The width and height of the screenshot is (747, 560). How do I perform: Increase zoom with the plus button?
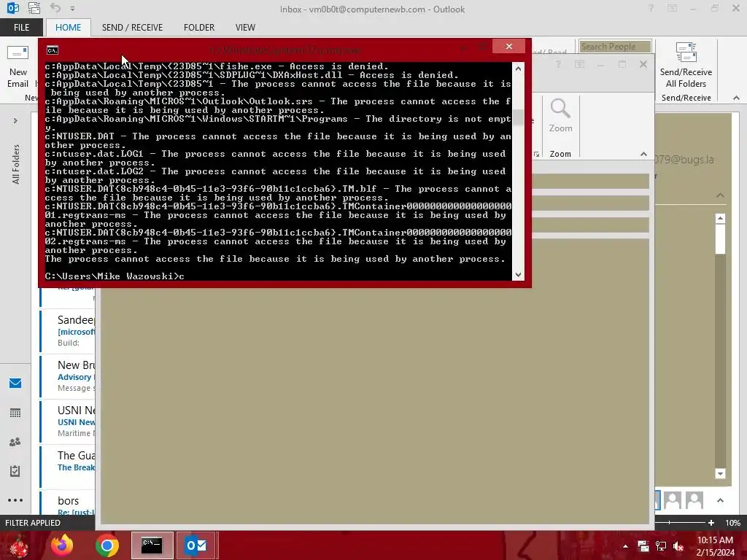(711, 523)
